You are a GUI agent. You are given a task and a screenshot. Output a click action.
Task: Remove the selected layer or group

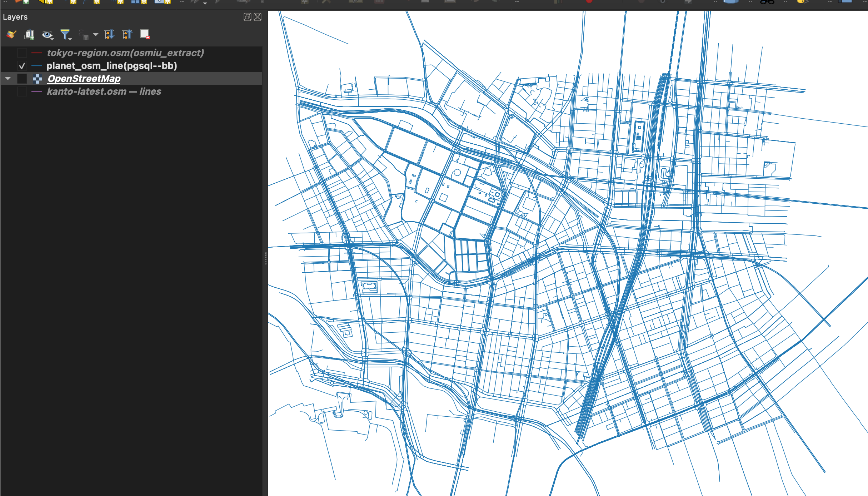[x=145, y=34]
